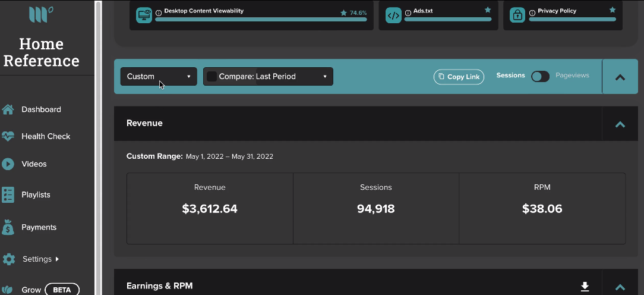Click the Copy Link button
This screenshot has height=295, width=644.
pos(459,77)
